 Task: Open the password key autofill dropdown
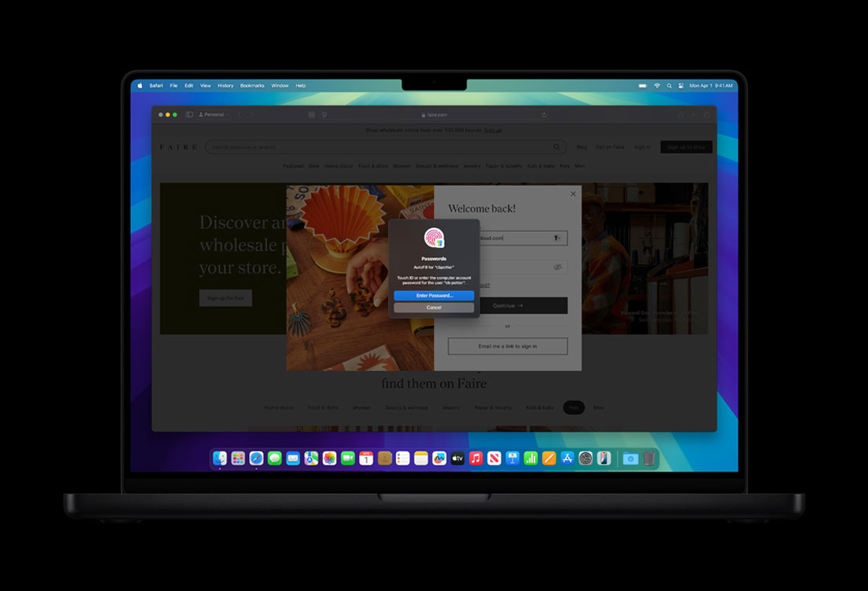click(x=557, y=238)
